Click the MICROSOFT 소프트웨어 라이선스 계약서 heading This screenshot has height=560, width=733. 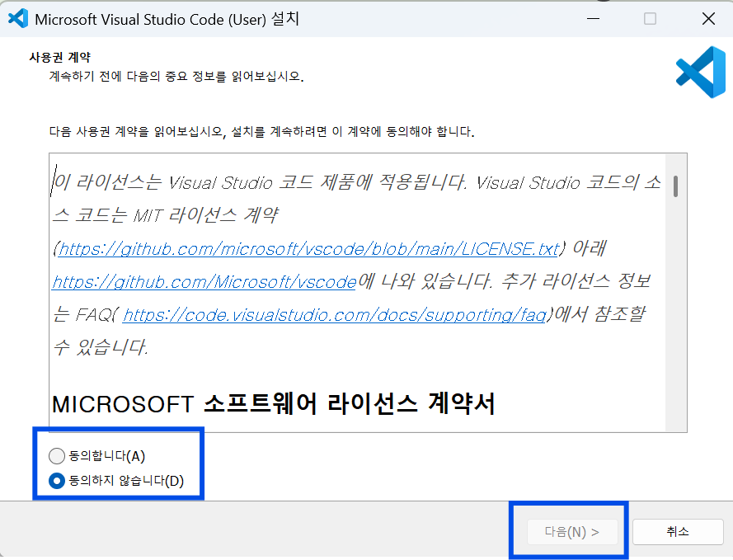273,404
